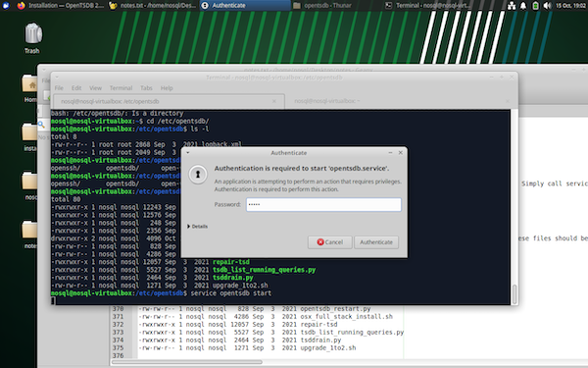
Task: Click the volume speaker tray icon
Action: 547,6
